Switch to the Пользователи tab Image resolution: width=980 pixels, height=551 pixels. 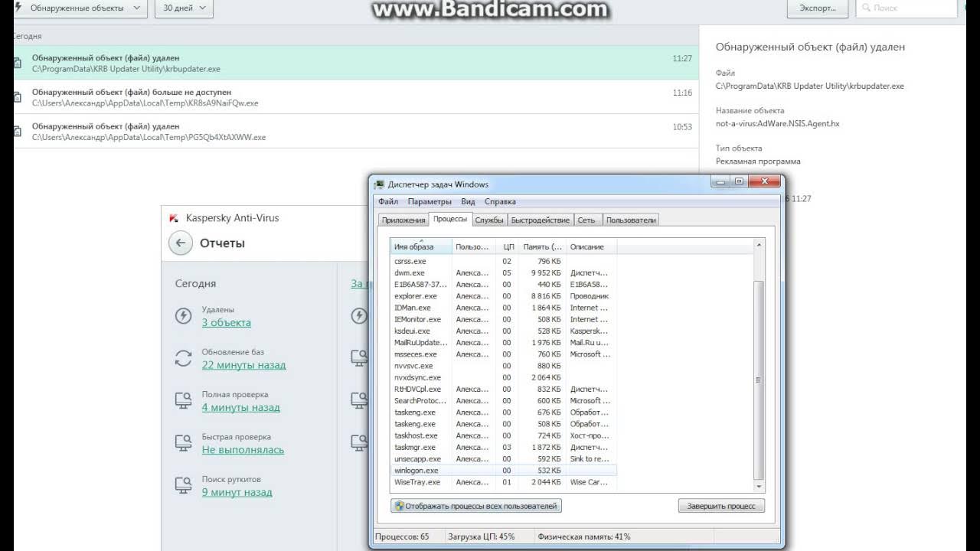tap(631, 220)
